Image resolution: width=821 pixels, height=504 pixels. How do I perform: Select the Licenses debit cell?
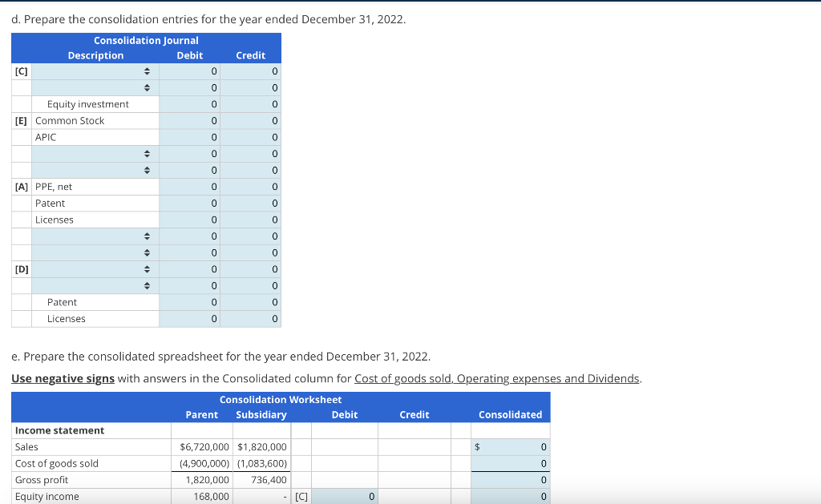189,220
